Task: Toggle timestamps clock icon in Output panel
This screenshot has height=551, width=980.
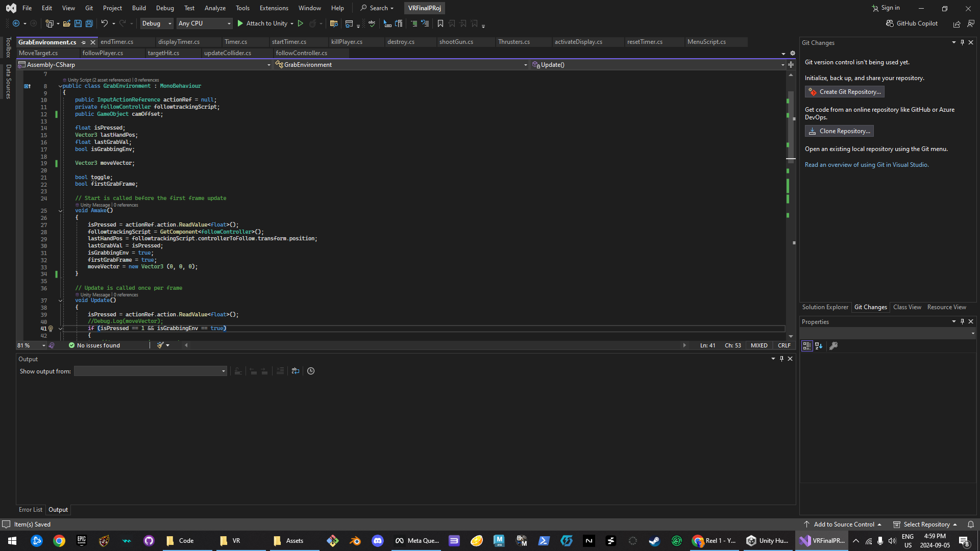Action: [311, 371]
